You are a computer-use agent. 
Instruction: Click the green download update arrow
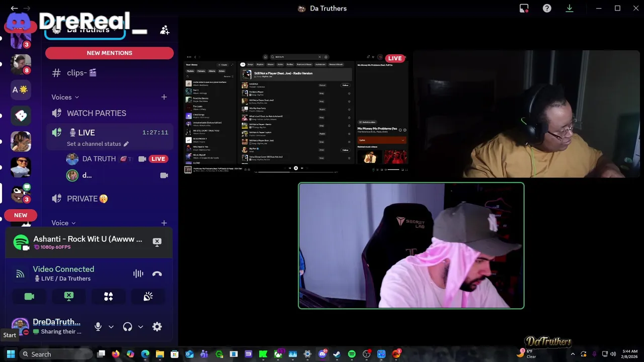click(570, 8)
